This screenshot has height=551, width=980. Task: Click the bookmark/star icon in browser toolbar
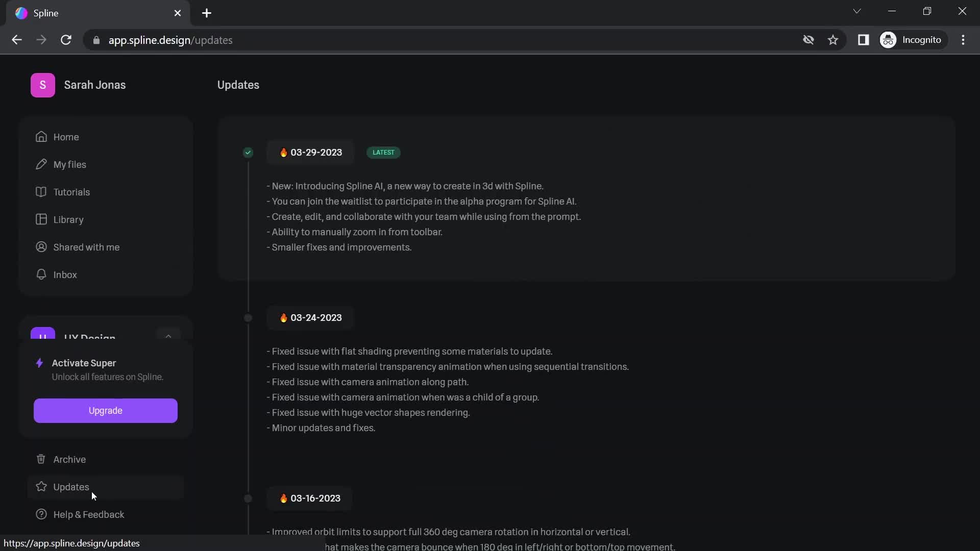click(832, 40)
